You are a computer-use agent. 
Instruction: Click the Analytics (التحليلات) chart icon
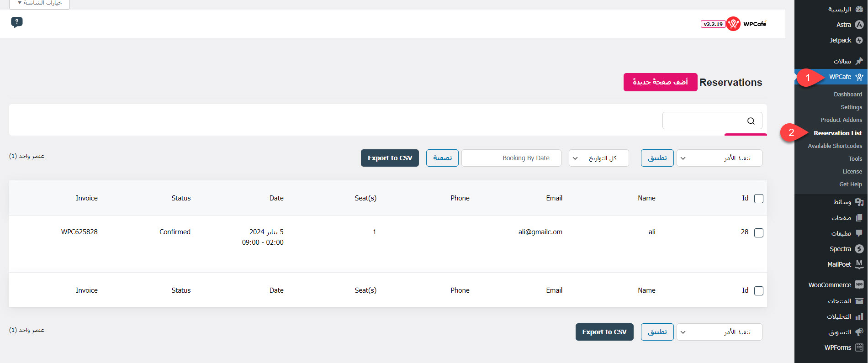[859, 316]
